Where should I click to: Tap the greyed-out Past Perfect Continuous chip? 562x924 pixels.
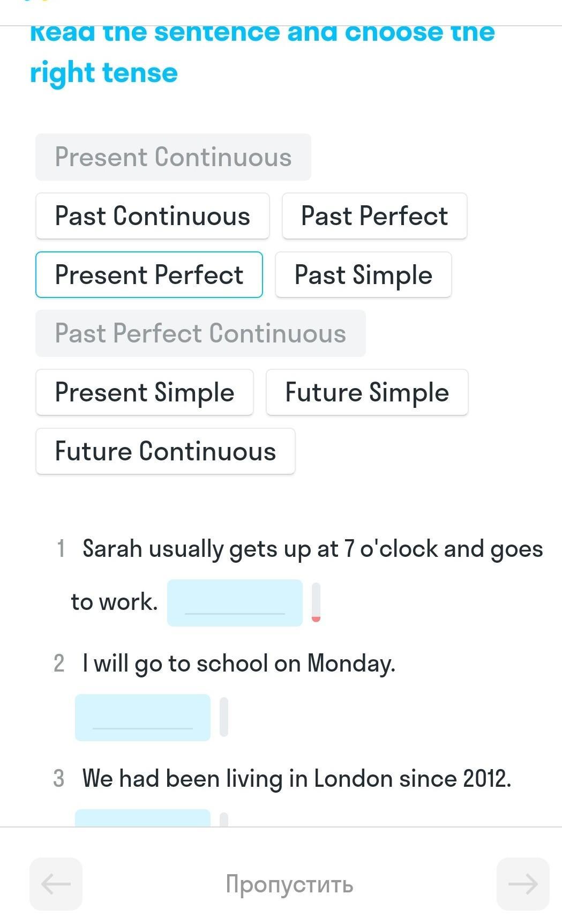click(200, 333)
